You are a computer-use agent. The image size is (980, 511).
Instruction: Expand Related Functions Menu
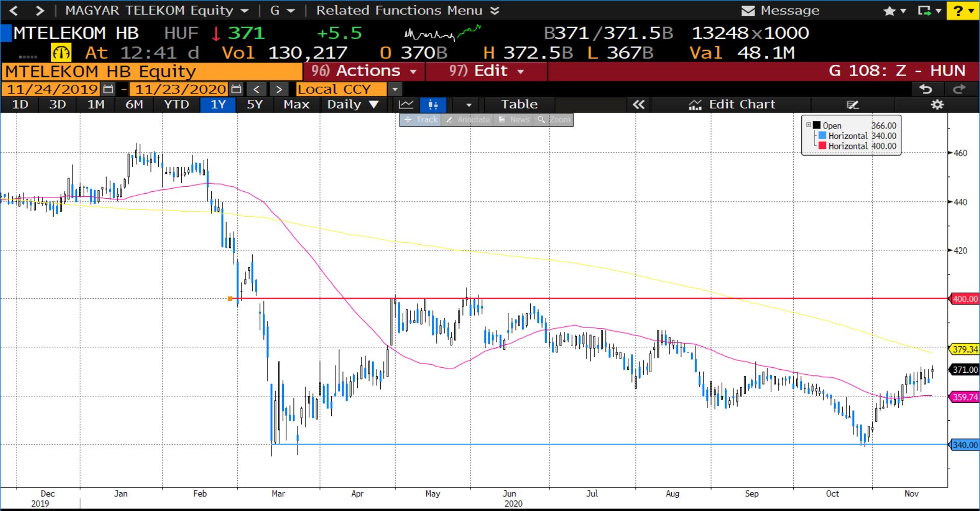pos(407,10)
